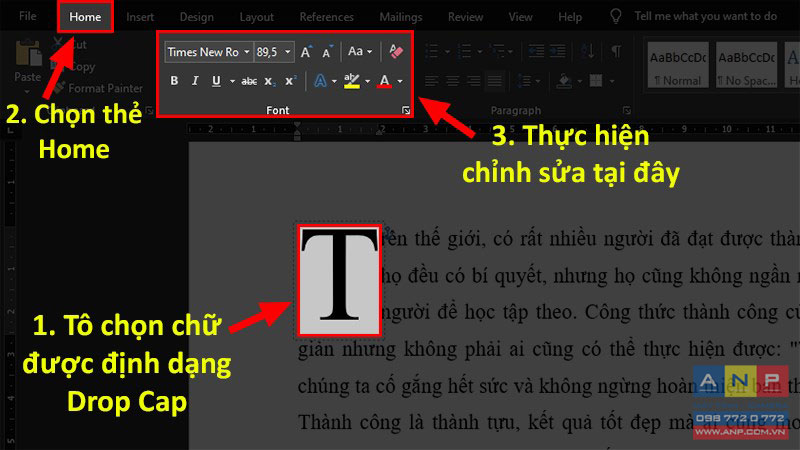Click the Numbering list icon

click(464, 51)
